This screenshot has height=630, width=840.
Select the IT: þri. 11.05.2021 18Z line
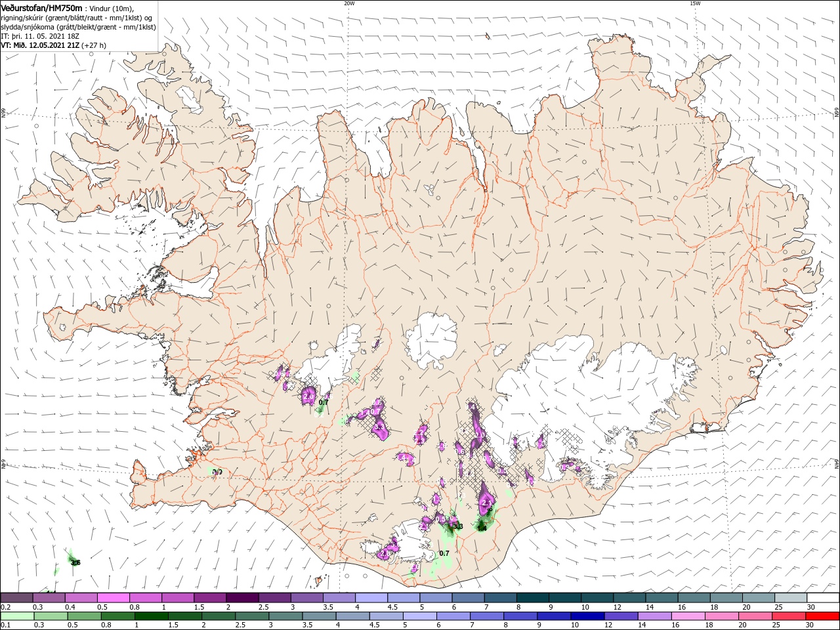[40, 36]
